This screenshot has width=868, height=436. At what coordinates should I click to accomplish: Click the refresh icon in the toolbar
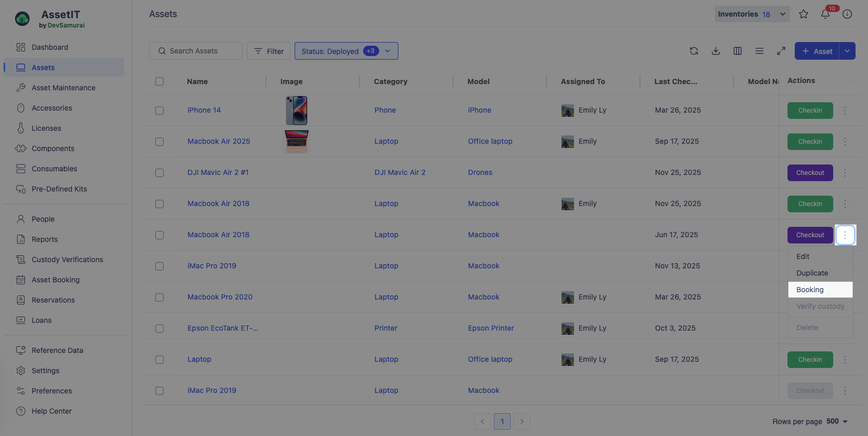click(693, 51)
